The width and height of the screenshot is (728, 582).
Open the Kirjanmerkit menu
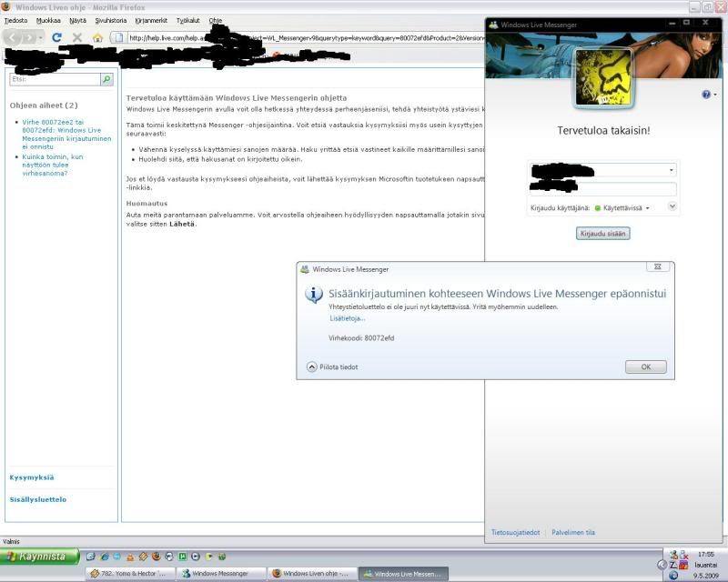click(x=151, y=20)
